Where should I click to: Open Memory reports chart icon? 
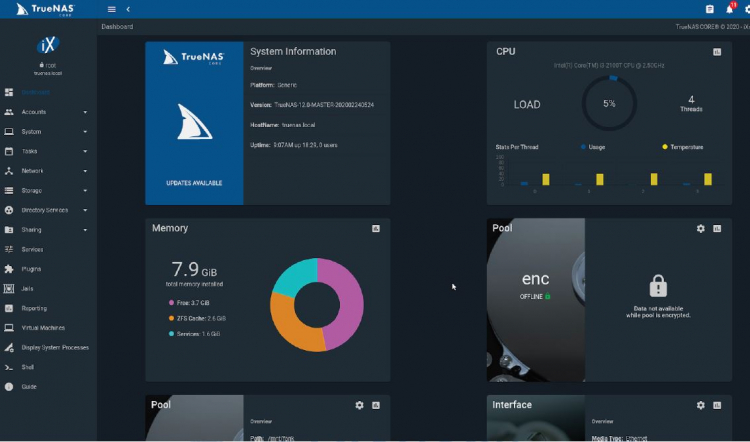click(x=375, y=229)
